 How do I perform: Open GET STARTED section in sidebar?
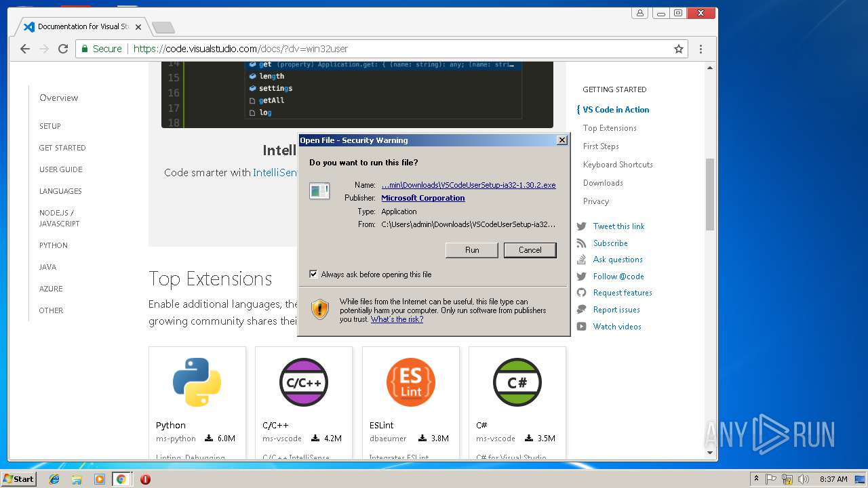click(x=62, y=148)
